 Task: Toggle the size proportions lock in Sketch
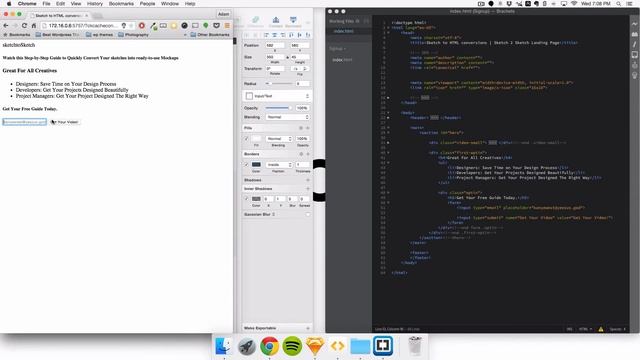tap(287, 58)
